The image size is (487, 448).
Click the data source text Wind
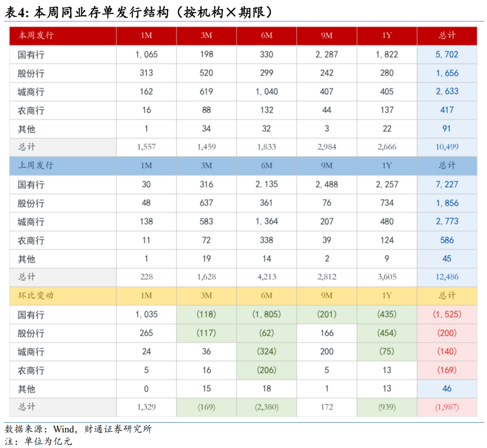pyautogui.click(x=64, y=429)
